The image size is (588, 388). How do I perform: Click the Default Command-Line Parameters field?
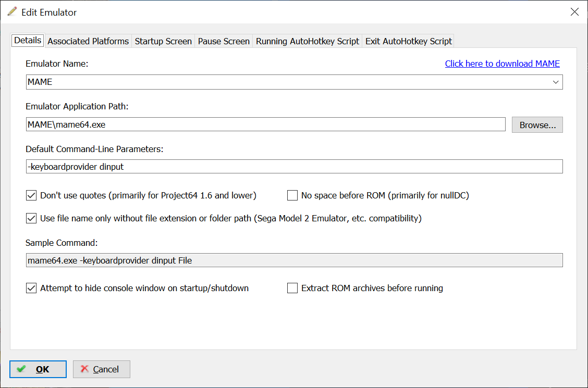tap(294, 167)
